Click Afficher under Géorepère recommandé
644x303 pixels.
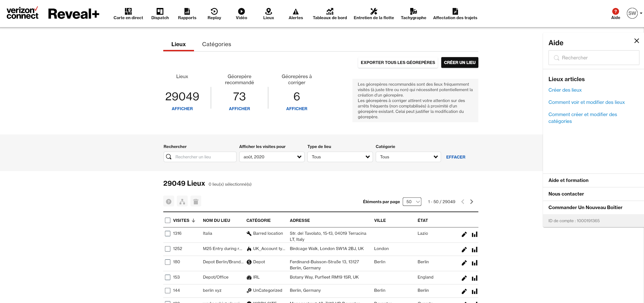coord(239,109)
